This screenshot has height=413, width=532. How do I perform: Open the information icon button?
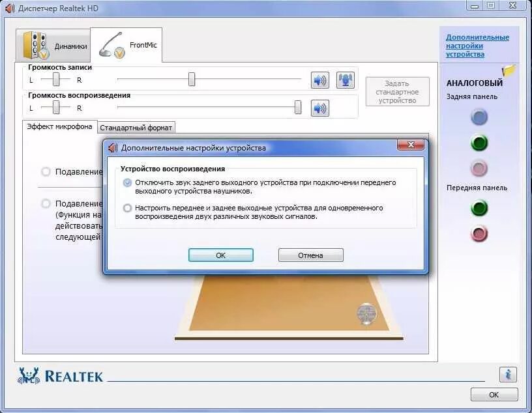tap(508, 375)
